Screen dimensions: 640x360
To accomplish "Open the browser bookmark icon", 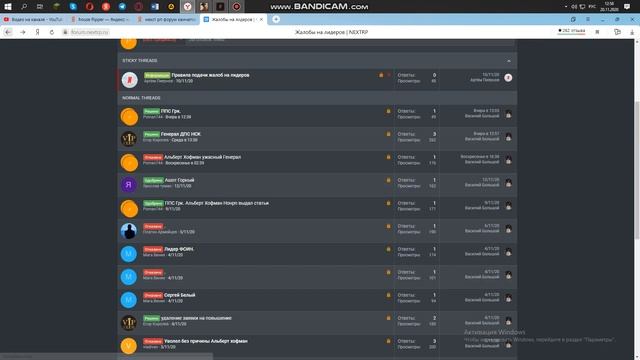I will click(x=597, y=32).
